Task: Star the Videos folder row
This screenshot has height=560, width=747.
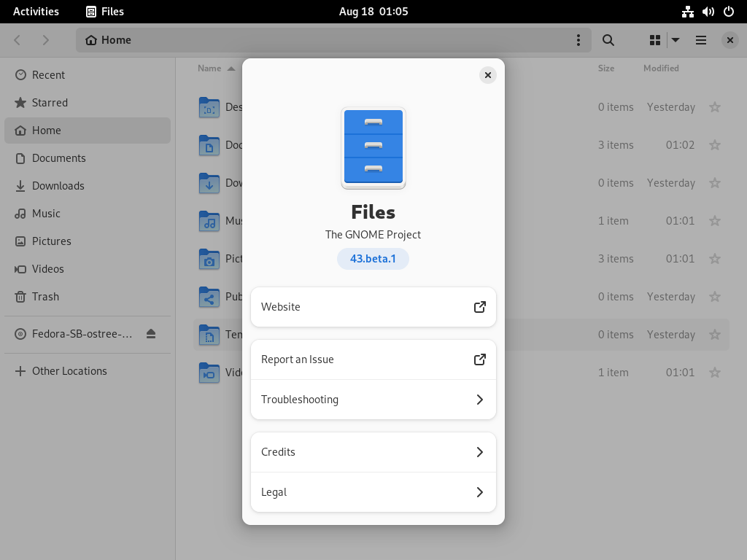Action: (715, 373)
